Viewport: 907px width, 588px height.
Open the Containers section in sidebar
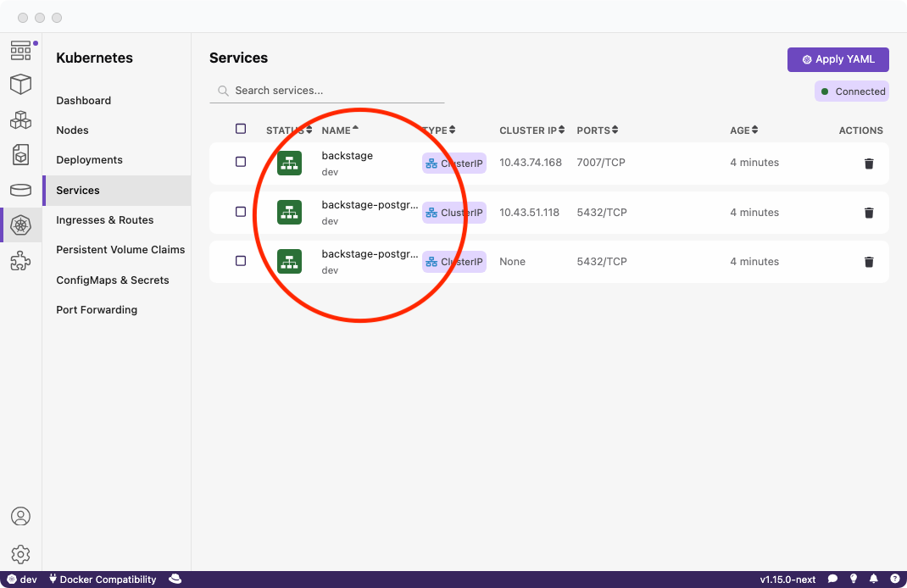point(20,84)
